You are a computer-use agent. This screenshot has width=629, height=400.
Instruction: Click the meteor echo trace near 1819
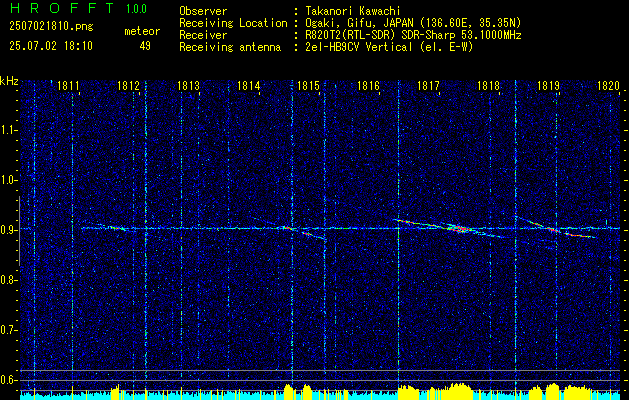(x=554, y=230)
